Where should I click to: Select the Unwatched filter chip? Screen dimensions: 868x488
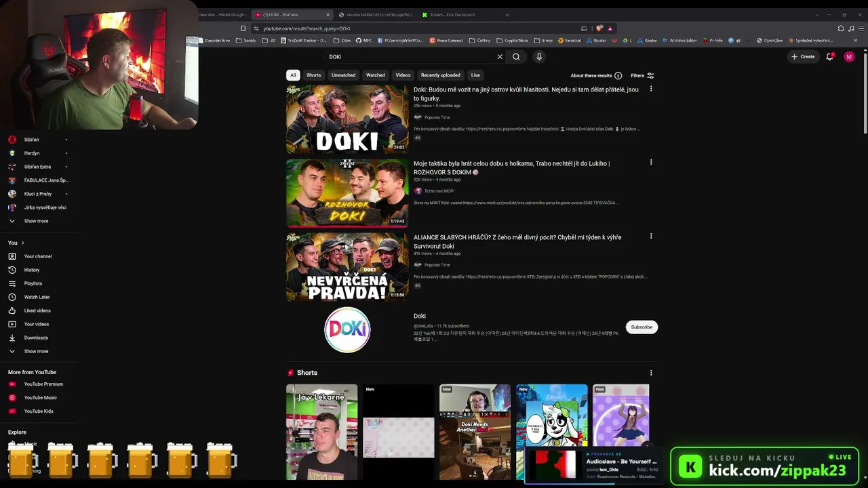(343, 75)
